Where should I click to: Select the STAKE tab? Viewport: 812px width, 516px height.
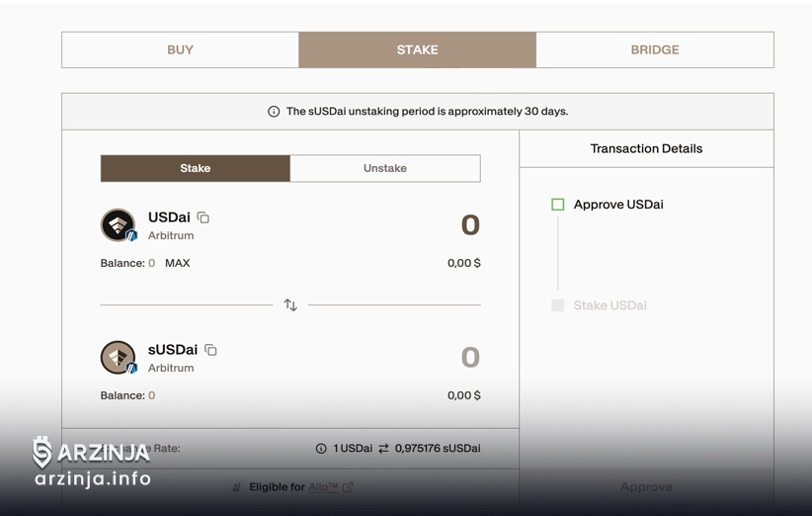click(x=418, y=50)
